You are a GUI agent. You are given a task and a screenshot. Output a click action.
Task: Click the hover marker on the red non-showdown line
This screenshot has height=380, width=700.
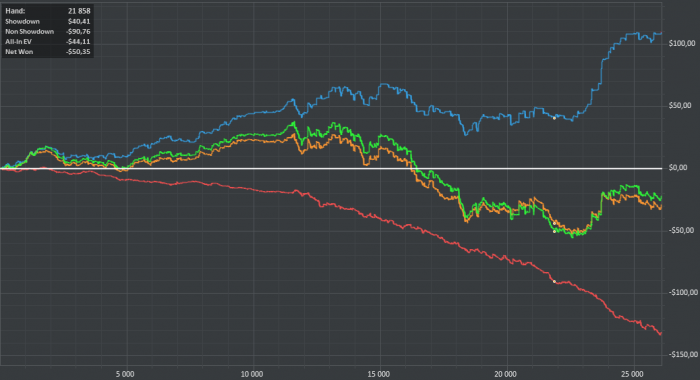click(554, 281)
